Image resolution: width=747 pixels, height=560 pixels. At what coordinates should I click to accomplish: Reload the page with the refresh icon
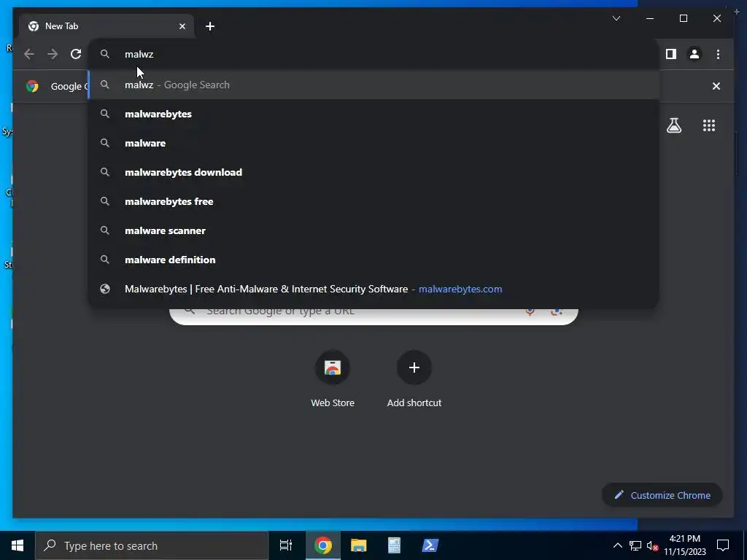(x=76, y=54)
